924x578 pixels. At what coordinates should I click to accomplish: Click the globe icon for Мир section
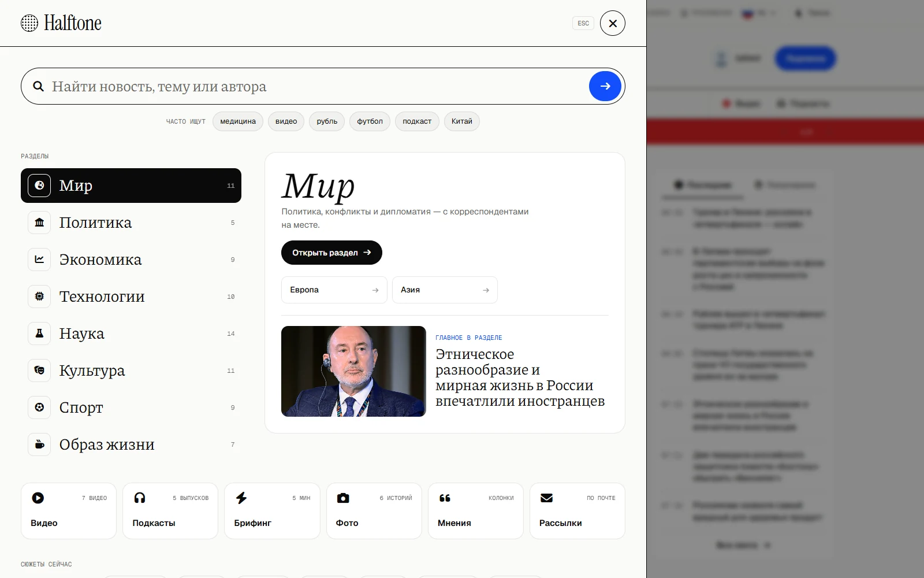point(39,186)
